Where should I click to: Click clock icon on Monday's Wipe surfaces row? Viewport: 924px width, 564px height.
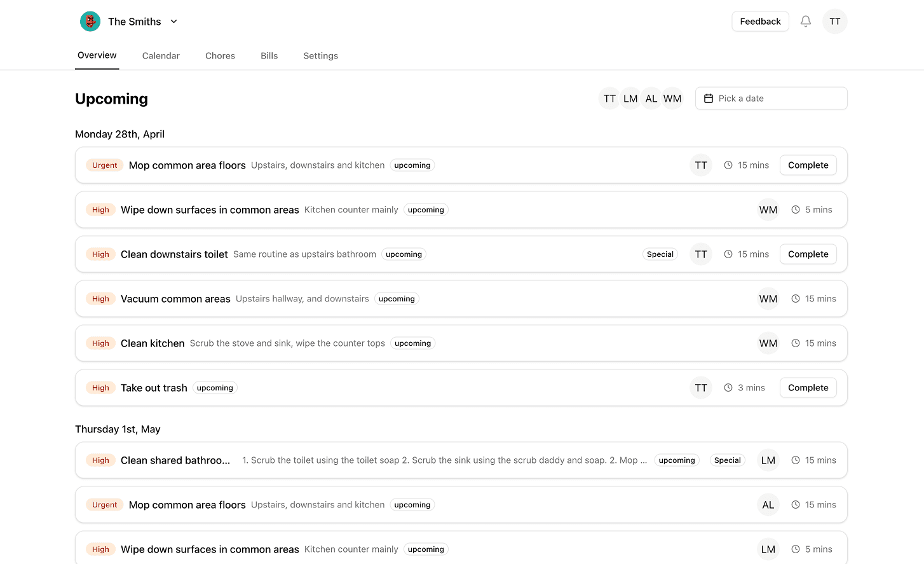pos(796,210)
